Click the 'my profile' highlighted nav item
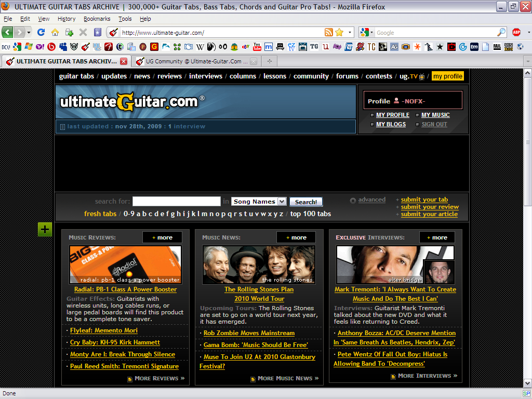The height and width of the screenshot is (399, 532). (x=448, y=76)
